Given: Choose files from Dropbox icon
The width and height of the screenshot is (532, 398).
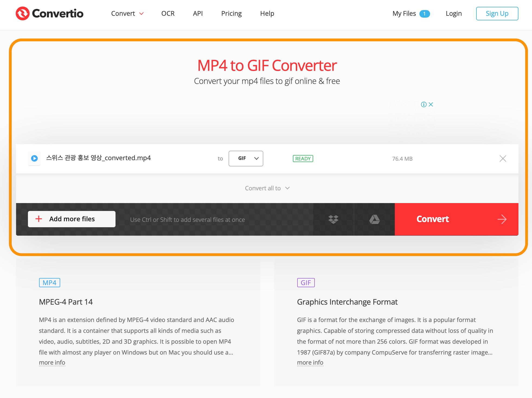Looking at the screenshot, I should click(333, 219).
